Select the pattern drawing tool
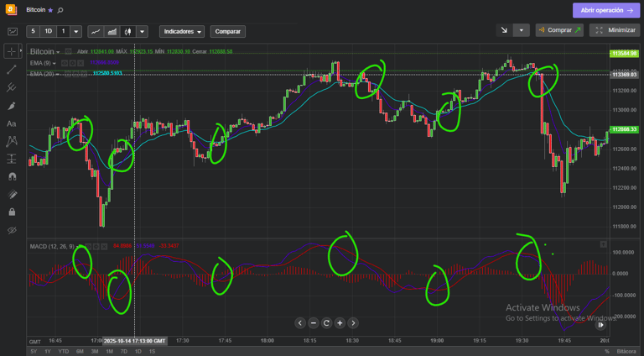 coord(12,141)
